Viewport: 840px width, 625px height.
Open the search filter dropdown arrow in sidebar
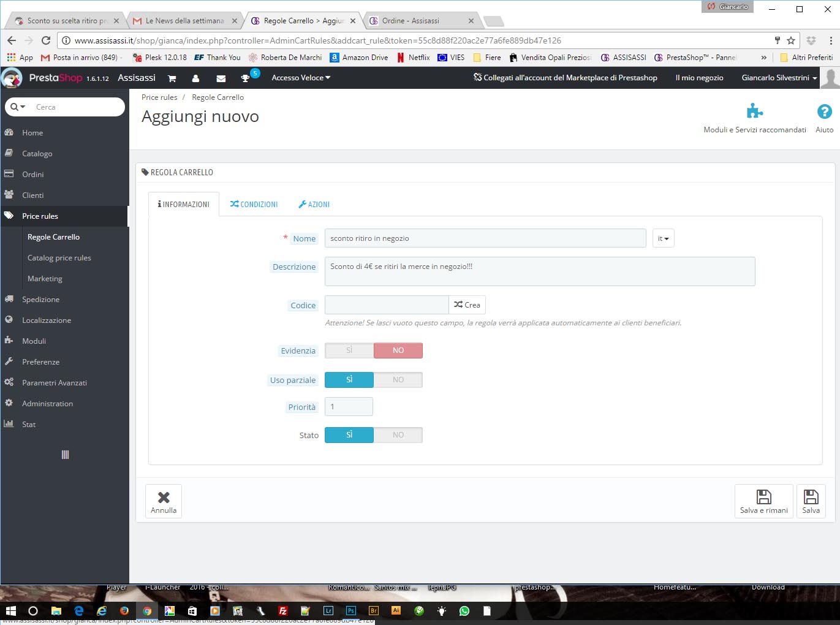(x=19, y=107)
